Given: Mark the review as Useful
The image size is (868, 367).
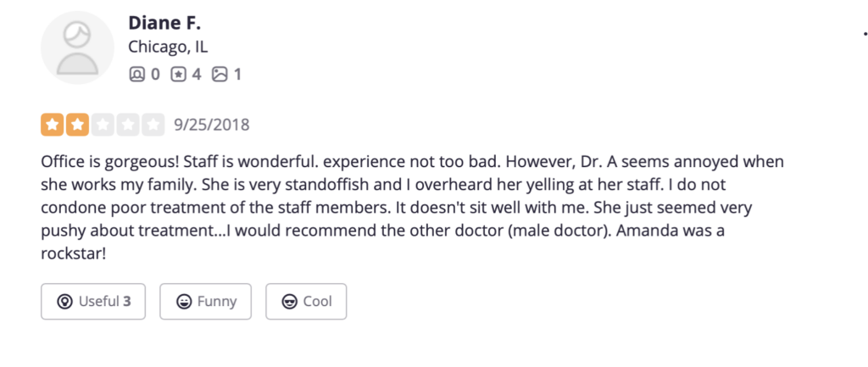Looking at the screenshot, I should click(93, 302).
